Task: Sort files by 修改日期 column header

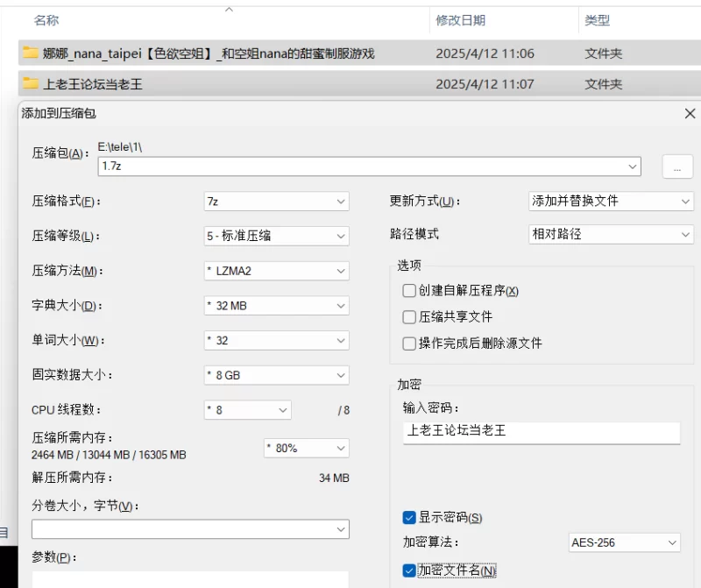Action: (x=460, y=20)
